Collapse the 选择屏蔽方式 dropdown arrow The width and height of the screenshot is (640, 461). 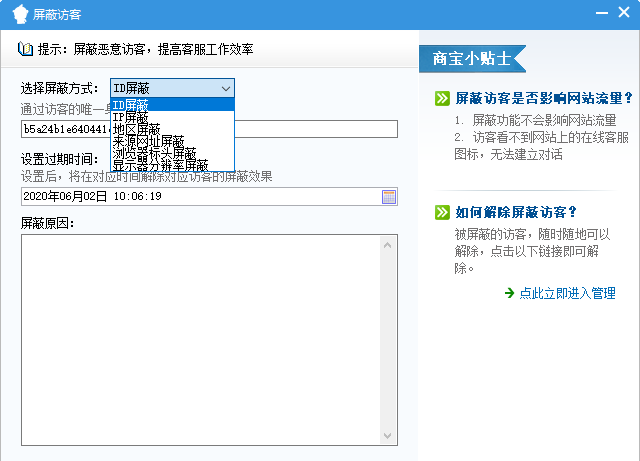225,88
